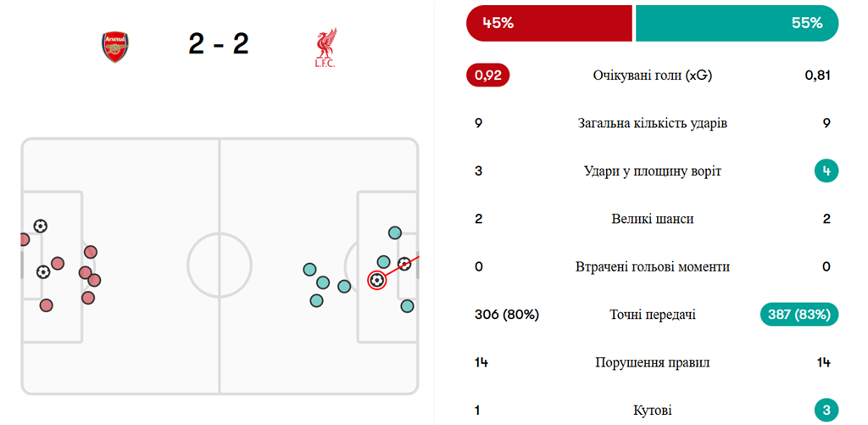This screenshot has width=868, height=425.
Task: Click the teal 55% possession bar segment
Action: pos(736,24)
